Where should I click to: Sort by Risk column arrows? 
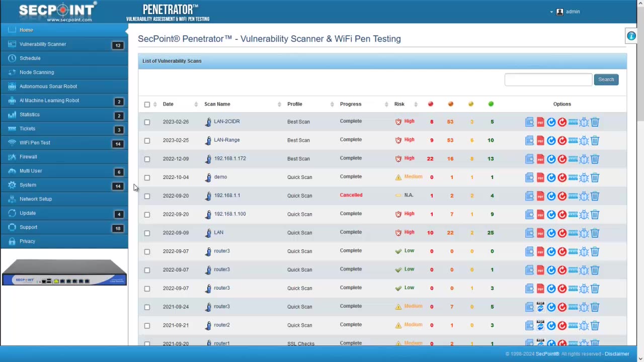(x=416, y=104)
